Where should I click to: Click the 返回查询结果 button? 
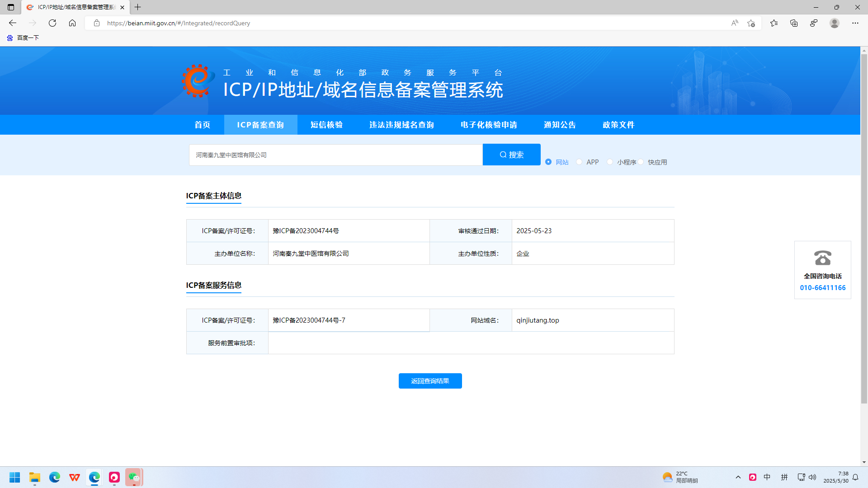click(x=430, y=381)
